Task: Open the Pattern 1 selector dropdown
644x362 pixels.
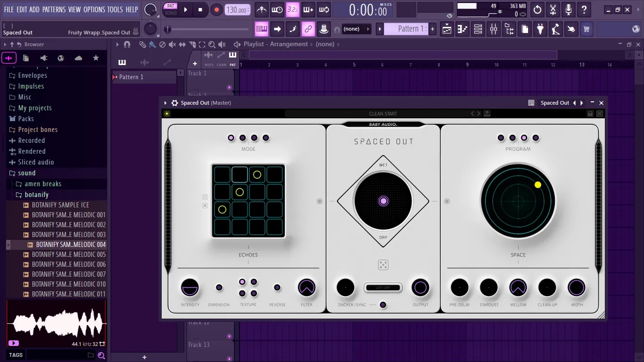Action: coord(405,29)
